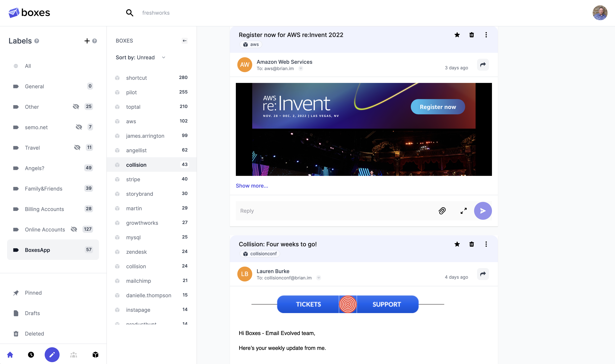Open the growthworks box

tap(152, 223)
